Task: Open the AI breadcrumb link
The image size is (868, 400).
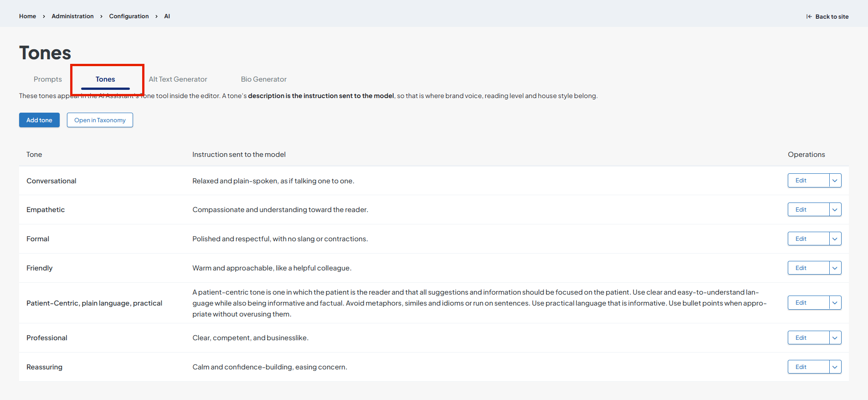Action: click(167, 16)
